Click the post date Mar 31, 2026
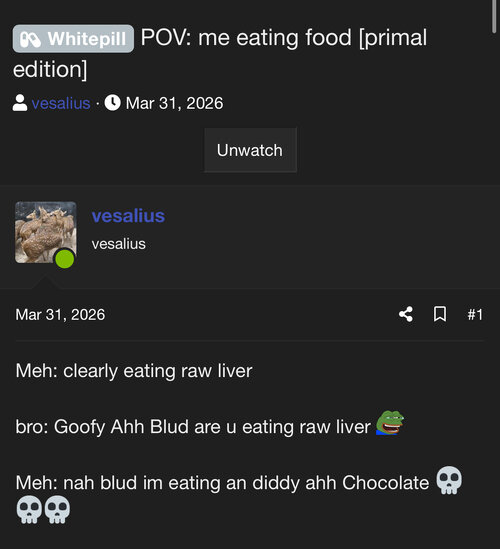500x549 pixels. [x=60, y=314]
